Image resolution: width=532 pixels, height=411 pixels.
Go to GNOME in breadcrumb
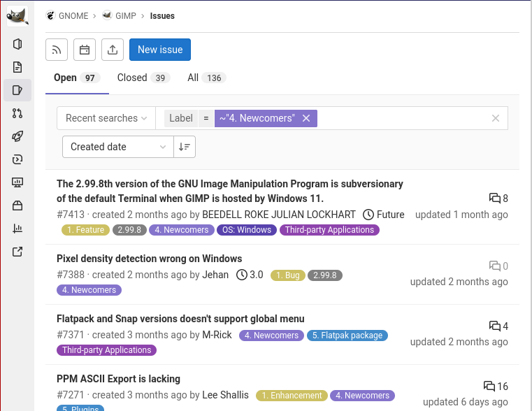[x=73, y=16]
